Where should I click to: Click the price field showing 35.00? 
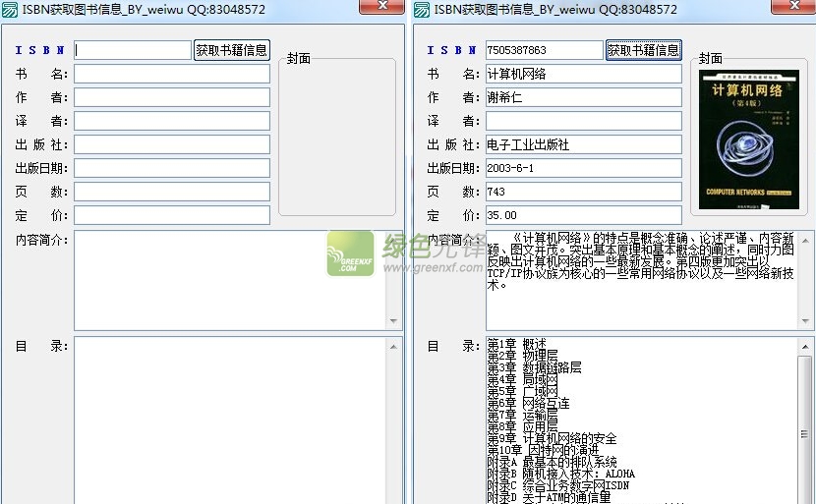583,215
